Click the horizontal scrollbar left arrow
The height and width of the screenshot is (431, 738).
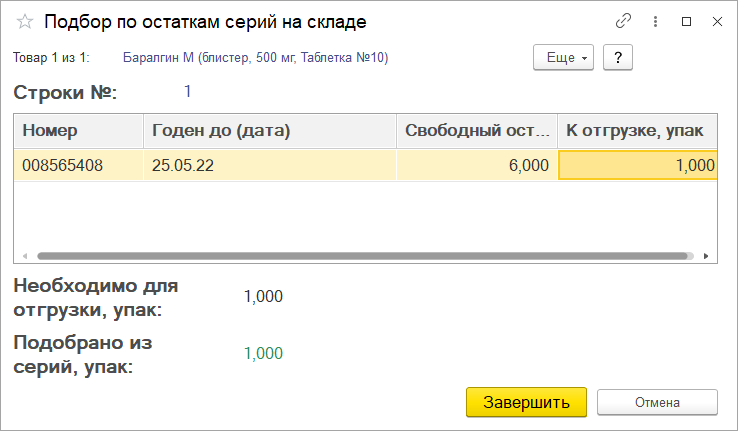pos(24,256)
